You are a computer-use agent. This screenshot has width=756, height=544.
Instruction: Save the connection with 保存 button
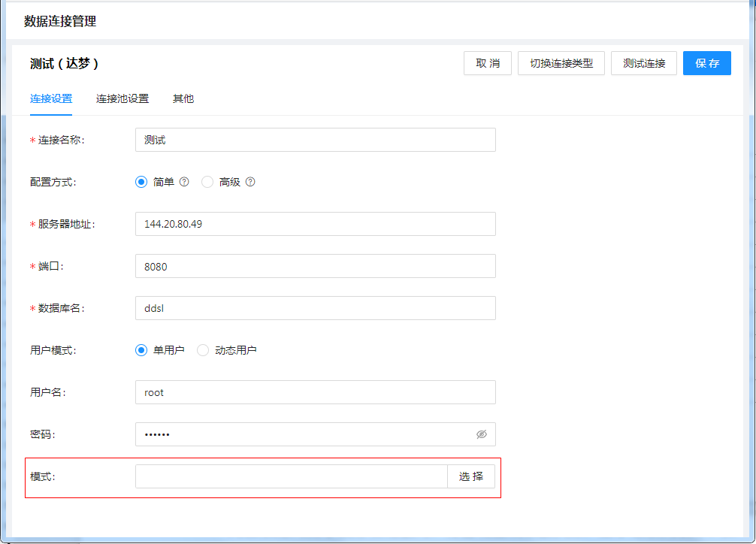pos(707,63)
